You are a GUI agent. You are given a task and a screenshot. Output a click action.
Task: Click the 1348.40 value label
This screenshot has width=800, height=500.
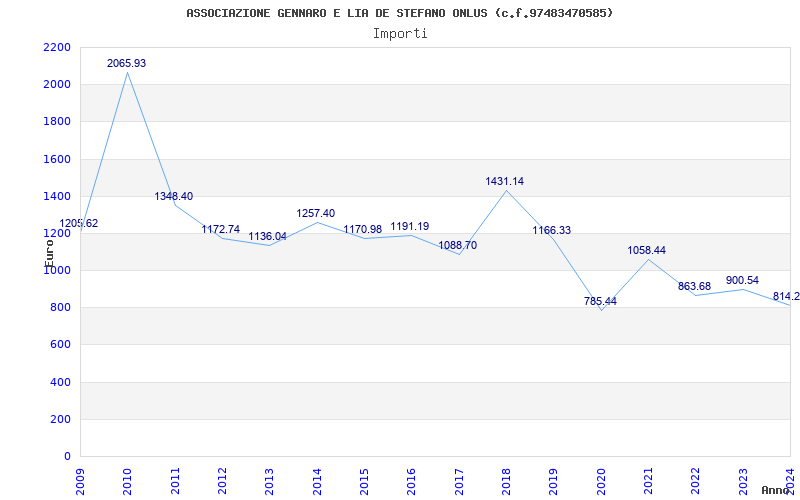[174, 196]
